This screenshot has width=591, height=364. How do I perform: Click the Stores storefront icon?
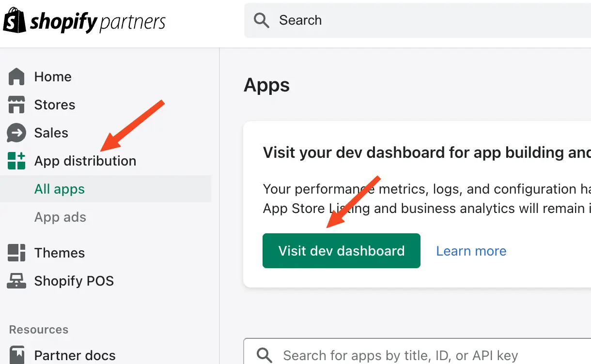(x=16, y=105)
